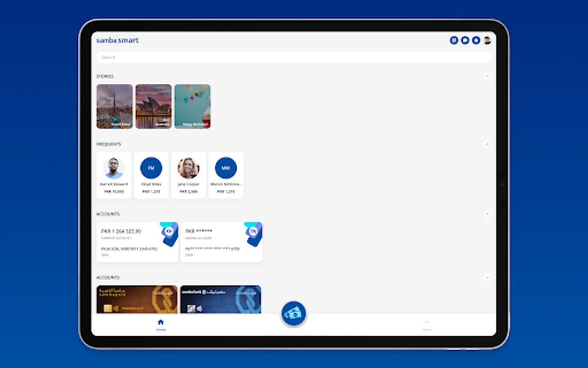Reveal the hidden balance on the saving account
This screenshot has width=588, height=368.
click(x=254, y=231)
